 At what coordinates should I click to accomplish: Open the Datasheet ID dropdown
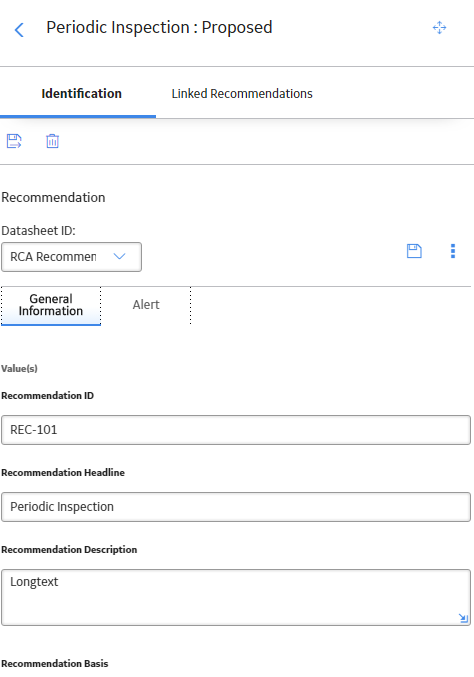click(x=71, y=257)
